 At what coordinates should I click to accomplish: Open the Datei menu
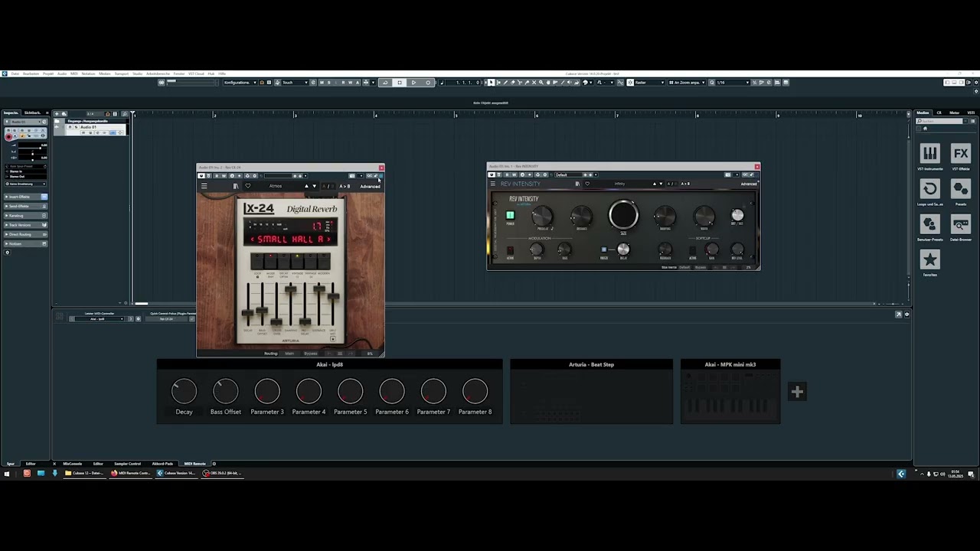point(15,73)
